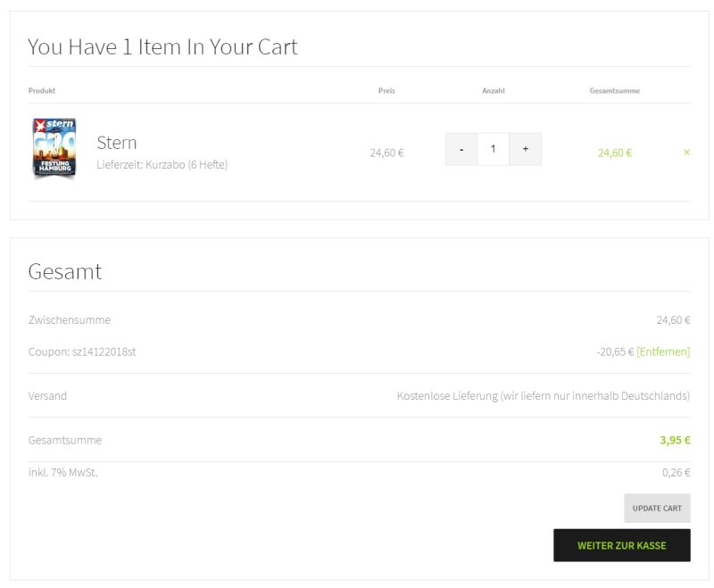The image size is (714, 588).
Task: Increase quantity with the plus button
Action: (525, 149)
